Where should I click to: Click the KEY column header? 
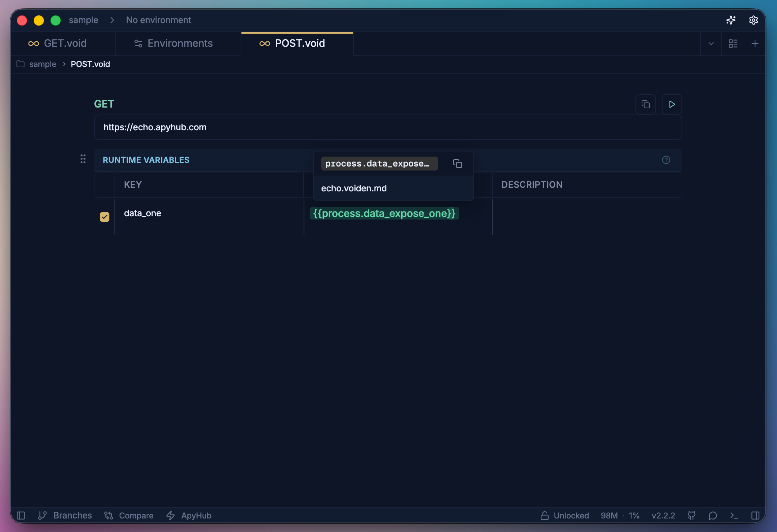point(133,185)
